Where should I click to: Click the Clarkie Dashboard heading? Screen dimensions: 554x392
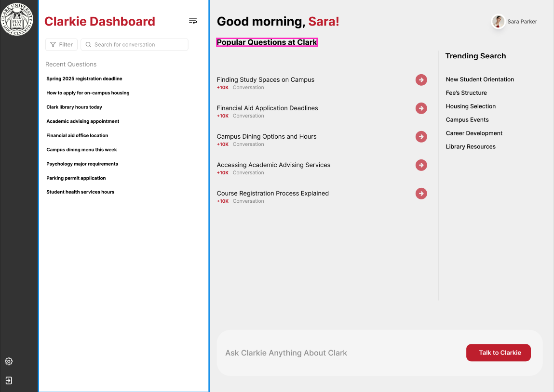(x=100, y=21)
